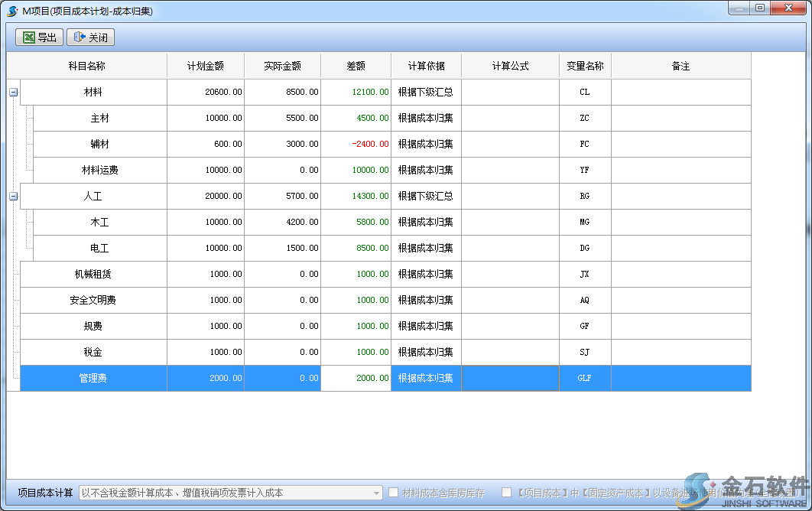Screen dimensions: 812x511
Task: Toggle the 【项目成本】中【固定资产成本】 checkbox
Action: (506, 493)
